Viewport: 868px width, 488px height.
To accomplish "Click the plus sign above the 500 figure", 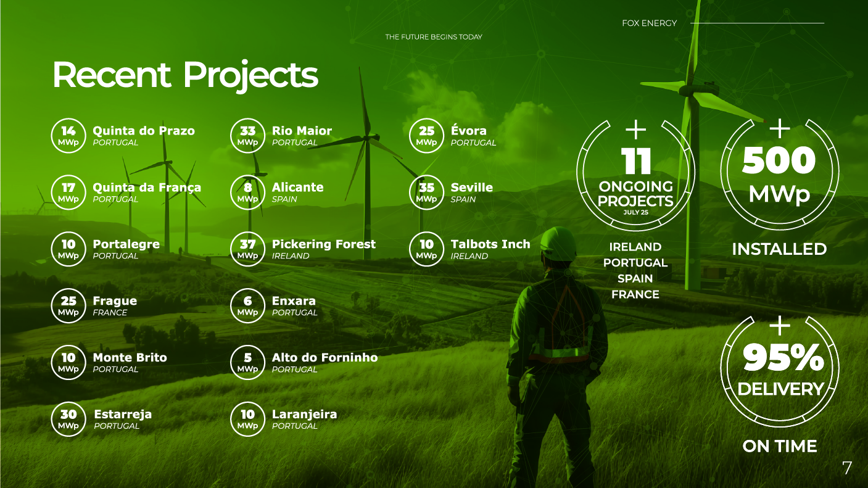I will pyautogui.click(x=780, y=129).
